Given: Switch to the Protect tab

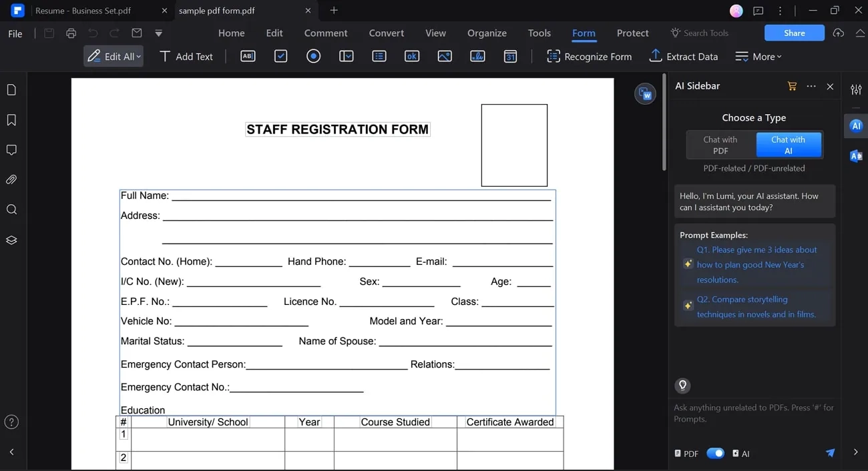Looking at the screenshot, I should tap(633, 33).
